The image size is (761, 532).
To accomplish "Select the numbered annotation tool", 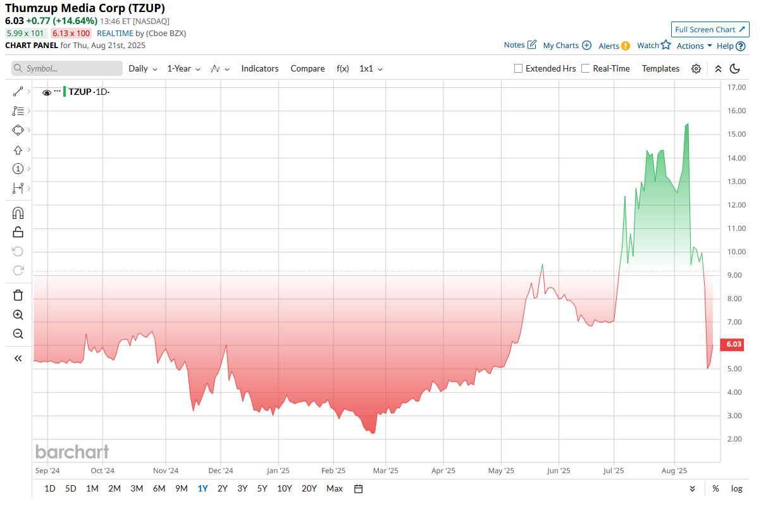I will click(x=18, y=169).
